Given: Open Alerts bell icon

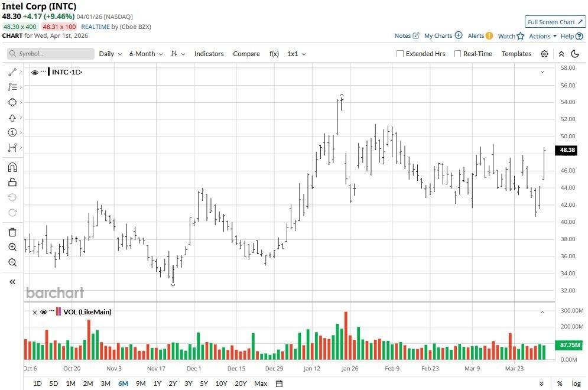Looking at the screenshot, I should pyautogui.click(x=489, y=35).
